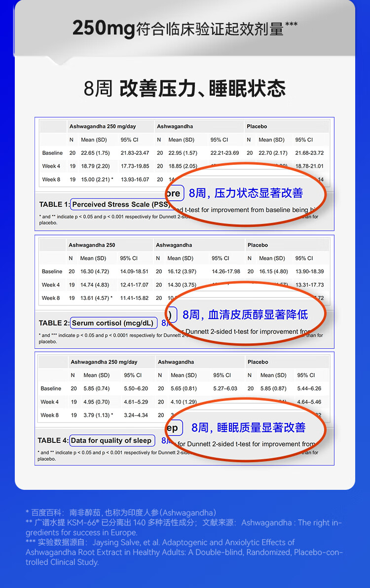
Task: Click the cell '13.93-16.07'
Action: tap(135, 180)
